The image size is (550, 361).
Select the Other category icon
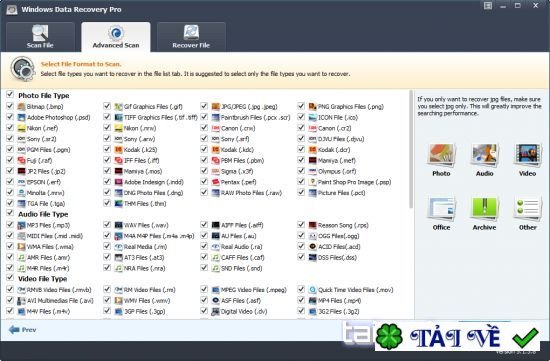527,213
